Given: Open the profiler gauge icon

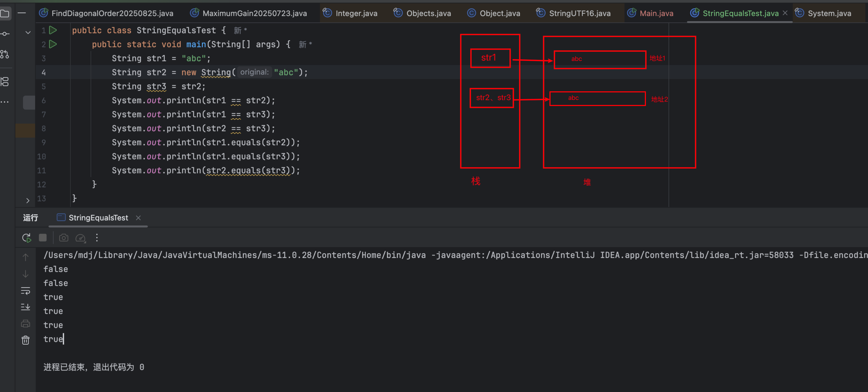Looking at the screenshot, I should click(x=80, y=238).
